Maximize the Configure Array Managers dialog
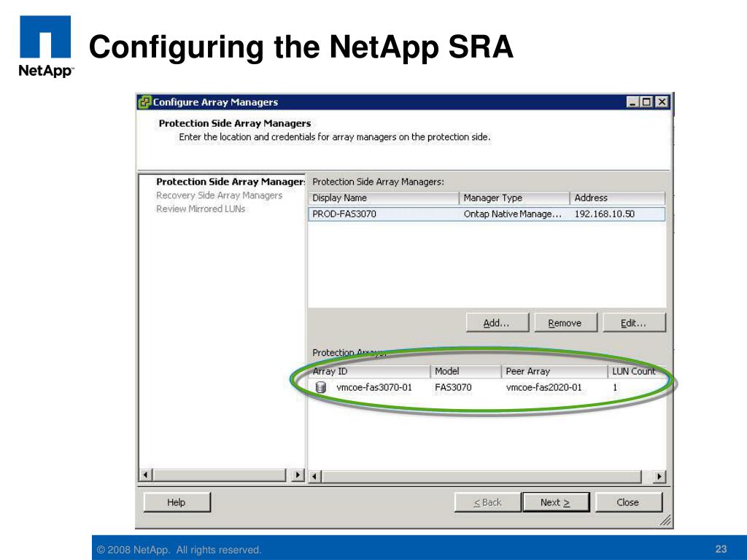This screenshot has height=560, width=747. 646,103
